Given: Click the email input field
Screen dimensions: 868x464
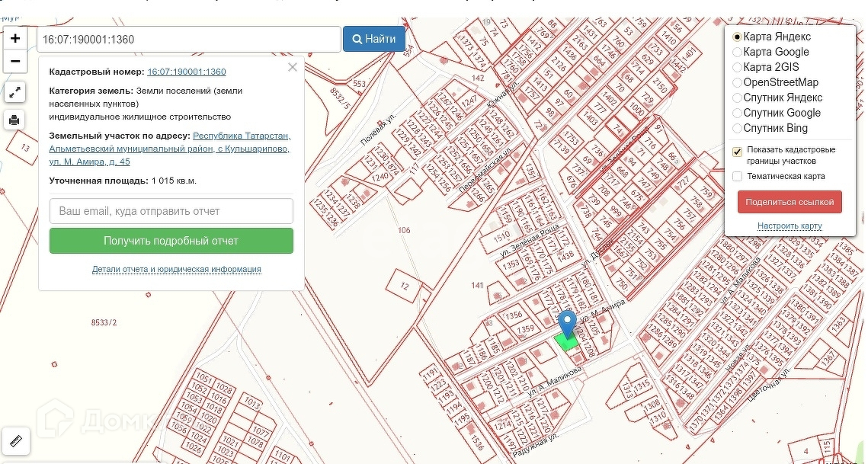Looking at the screenshot, I should click(x=171, y=211).
